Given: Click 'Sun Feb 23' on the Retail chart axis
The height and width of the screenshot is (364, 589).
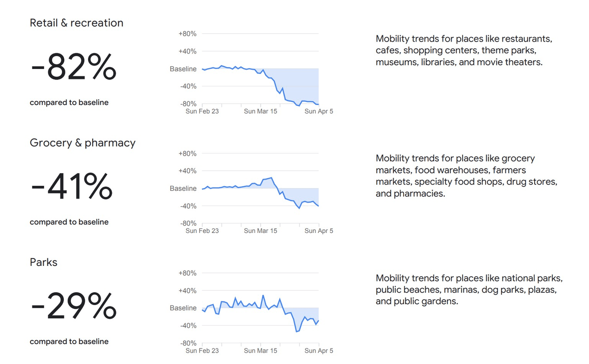Looking at the screenshot, I should (x=202, y=111).
